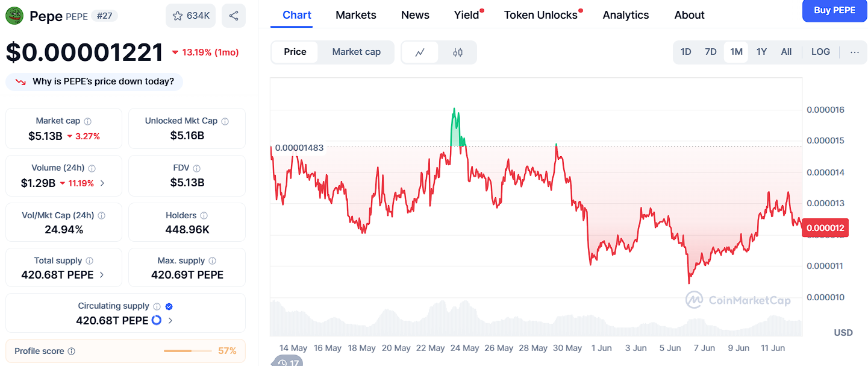The height and width of the screenshot is (366, 868).
Task: Open the About tab
Action: tap(689, 15)
